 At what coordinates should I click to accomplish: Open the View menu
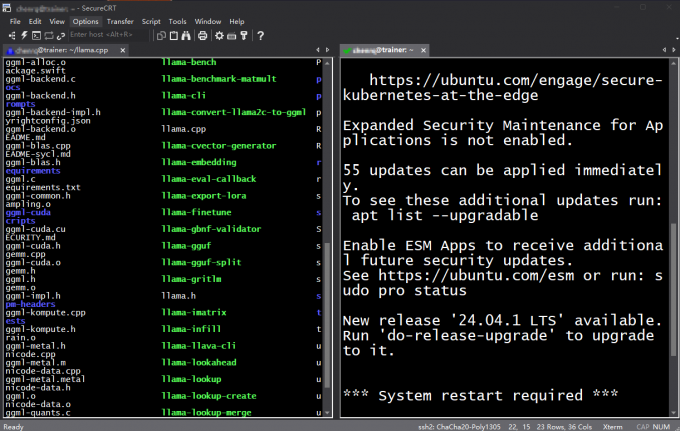(x=57, y=21)
